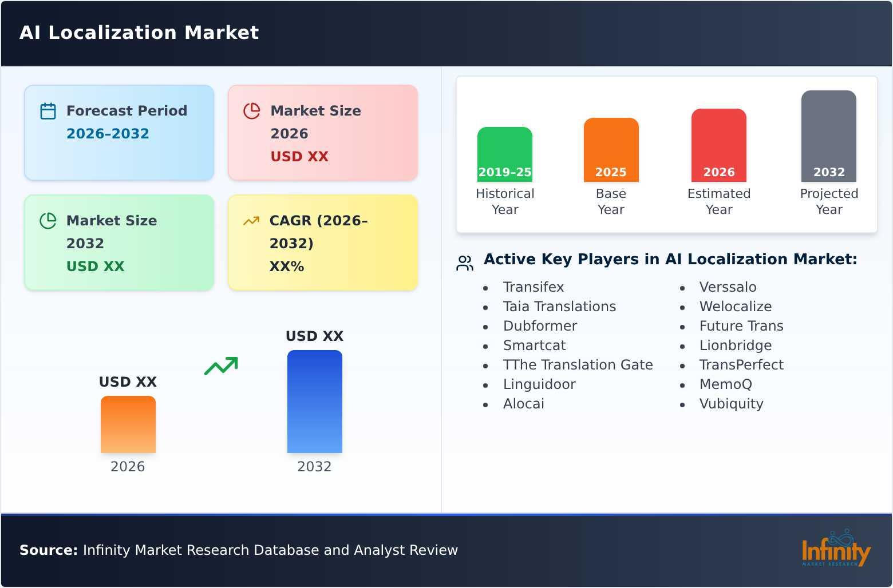
Task: Click the calendar icon beside Forecast Period
Action: [x=48, y=111]
